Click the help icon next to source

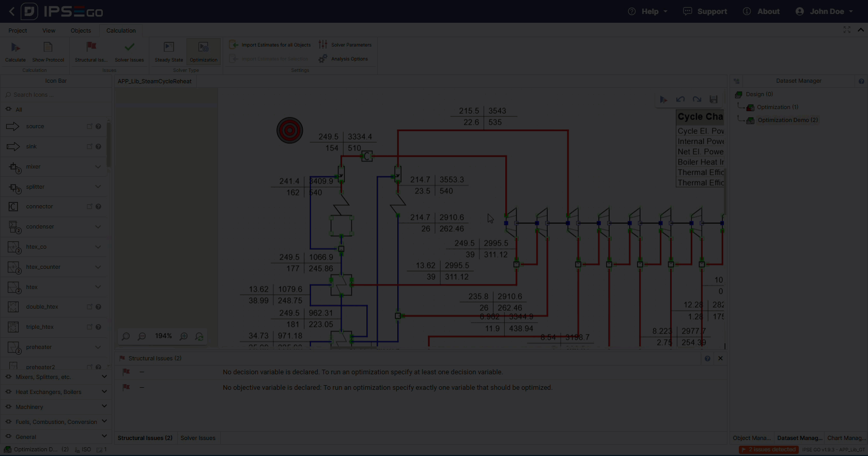click(98, 126)
